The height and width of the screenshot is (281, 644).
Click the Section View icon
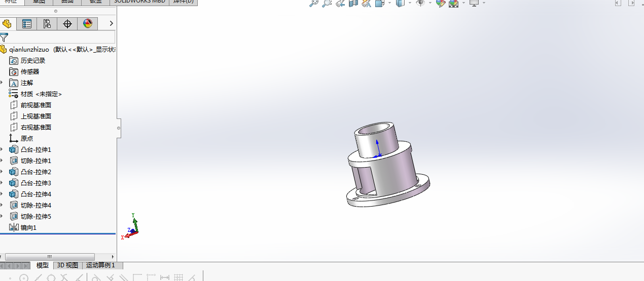point(353,3)
